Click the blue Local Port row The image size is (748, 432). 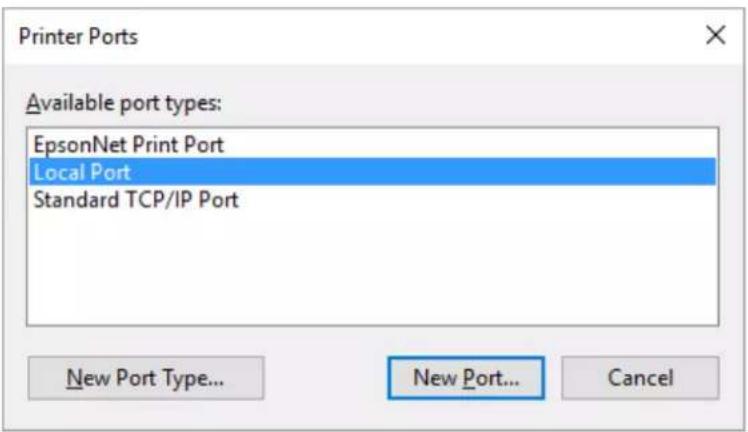373,172
